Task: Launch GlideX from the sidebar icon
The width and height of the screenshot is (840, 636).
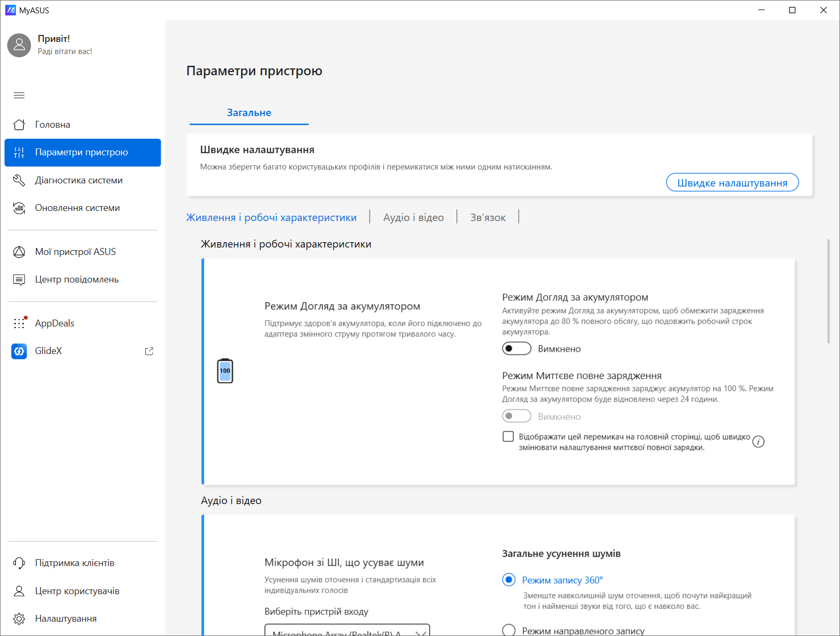Action: point(19,351)
